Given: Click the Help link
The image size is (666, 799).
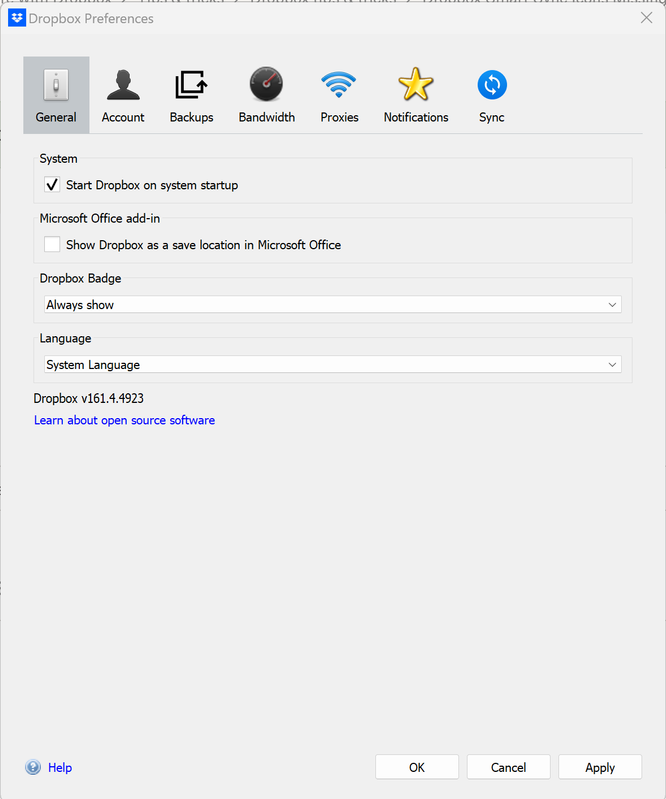Looking at the screenshot, I should (60, 767).
